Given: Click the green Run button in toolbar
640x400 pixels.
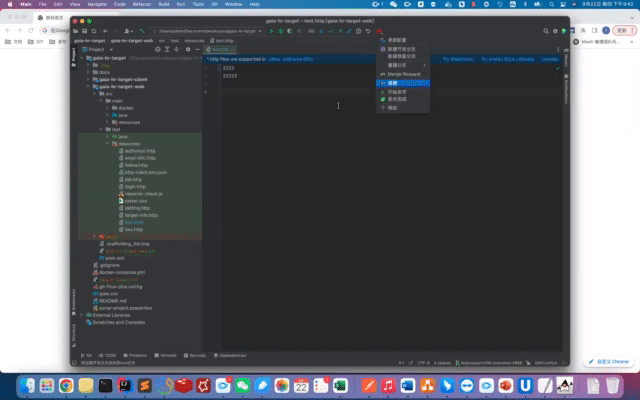Looking at the screenshot, I should (271, 31).
